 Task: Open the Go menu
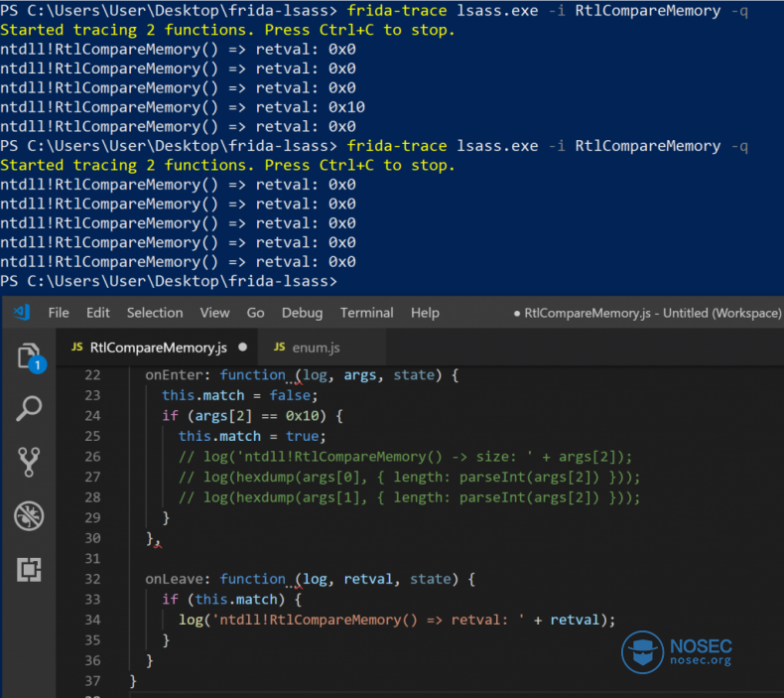(x=255, y=313)
